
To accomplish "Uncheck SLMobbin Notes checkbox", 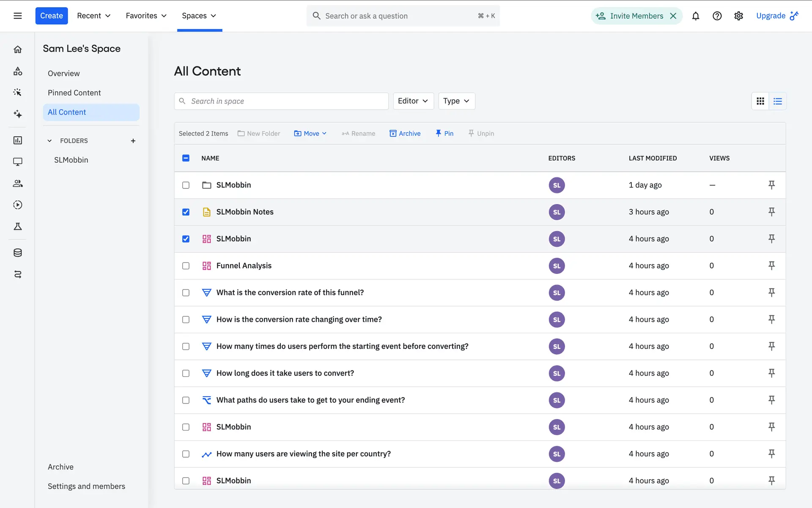I will 186,212.
